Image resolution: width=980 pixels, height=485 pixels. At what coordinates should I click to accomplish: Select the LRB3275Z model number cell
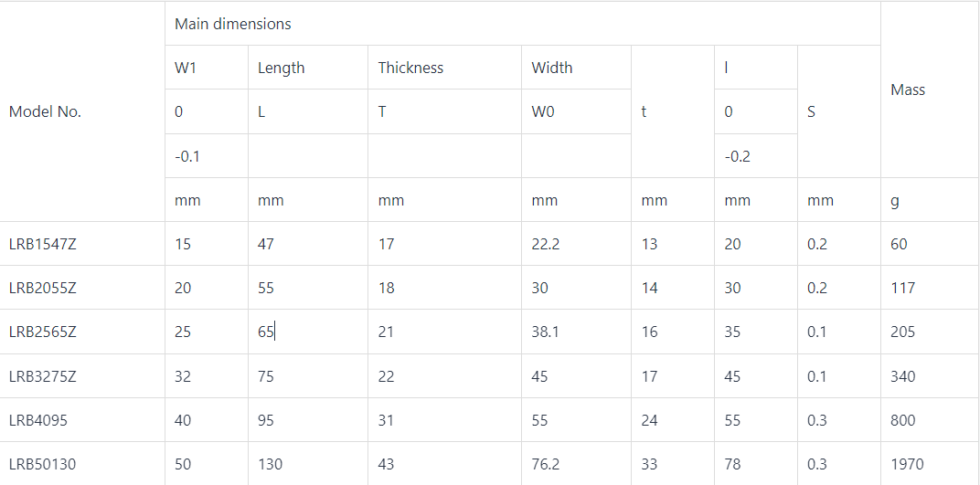coord(82,375)
